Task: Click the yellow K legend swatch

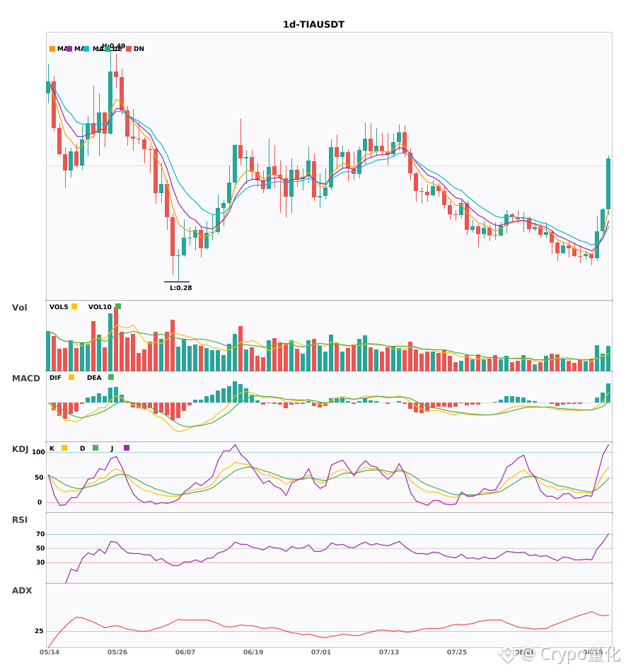Action: 64,448
